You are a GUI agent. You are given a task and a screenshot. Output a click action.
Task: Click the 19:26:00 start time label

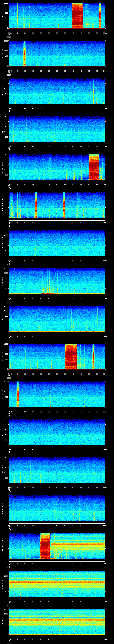click(x=9, y=184)
